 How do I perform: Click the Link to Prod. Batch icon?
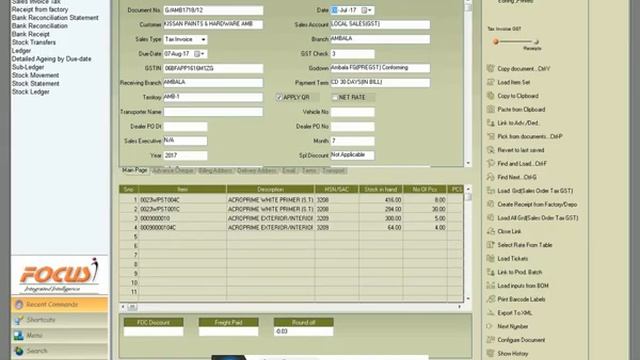pos(491,272)
